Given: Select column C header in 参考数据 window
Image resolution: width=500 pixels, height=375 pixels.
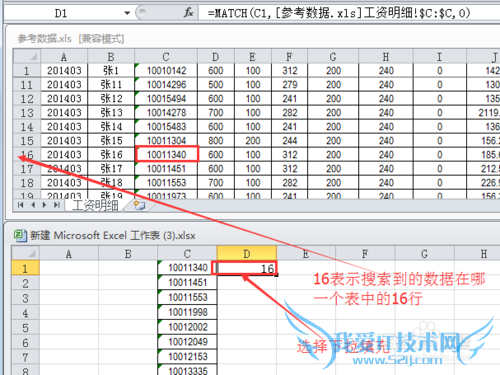Looking at the screenshot, I should (x=166, y=57).
